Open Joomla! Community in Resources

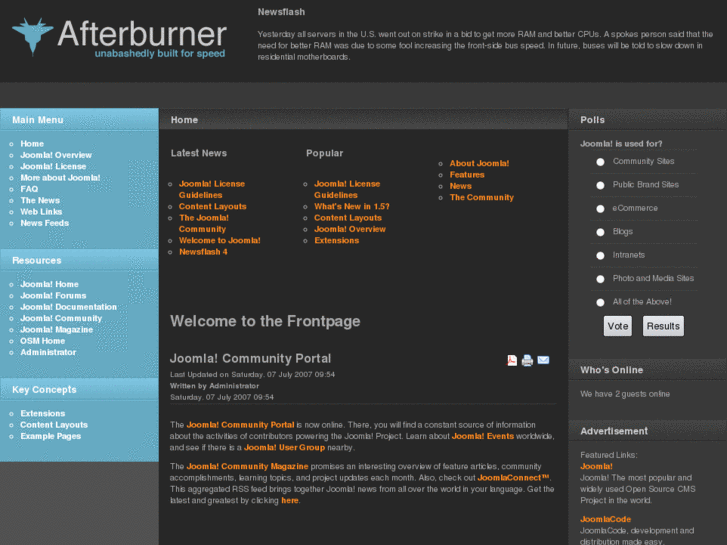(x=61, y=318)
